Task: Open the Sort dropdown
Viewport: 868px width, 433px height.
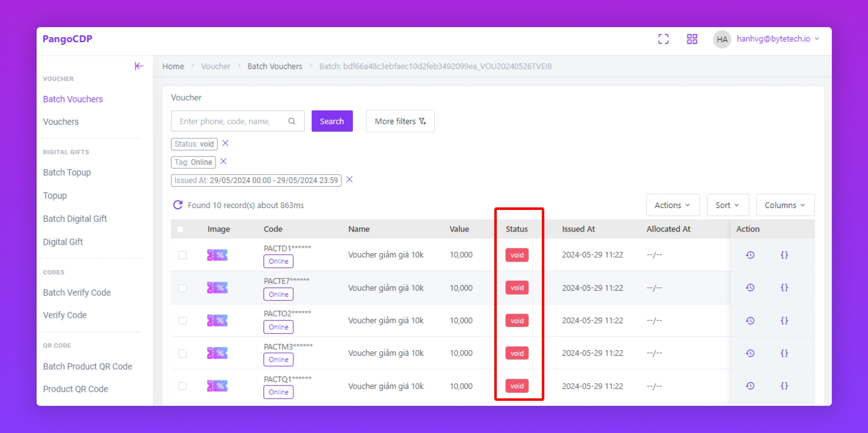Action: (x=727, y=205)
